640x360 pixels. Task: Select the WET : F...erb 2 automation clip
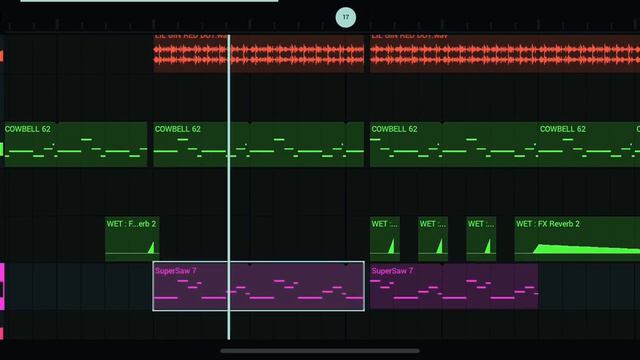click(x=132, y=239)
